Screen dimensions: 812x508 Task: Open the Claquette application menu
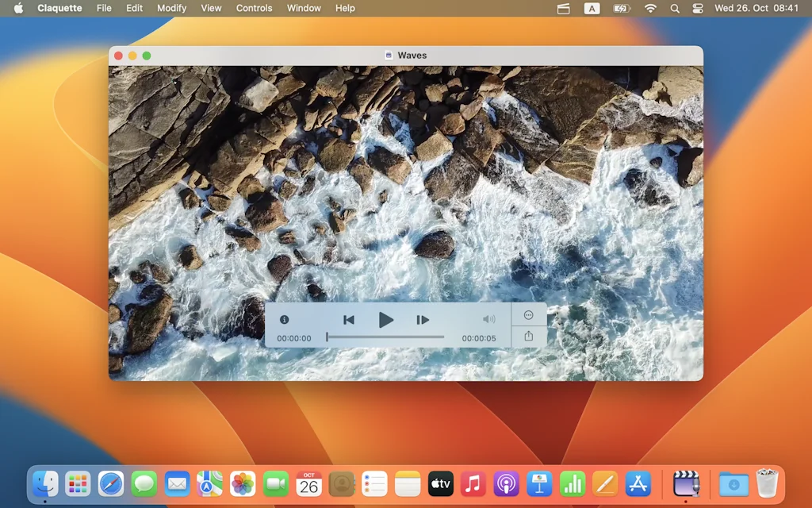[59, 8]
